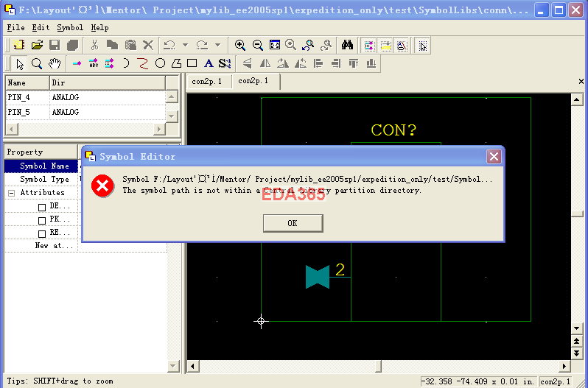
Task: Open the Redo history dropdown arrow
Action: (217, 46)
